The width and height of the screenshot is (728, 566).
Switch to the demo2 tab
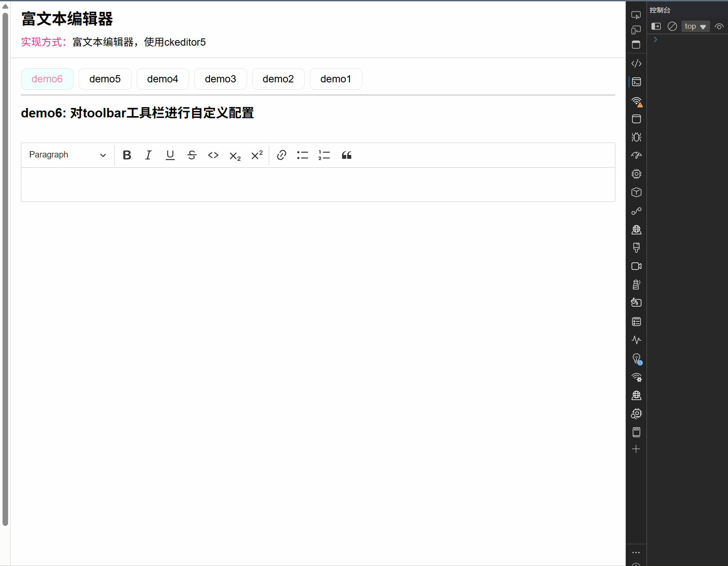pyautogui.click(x=278, y=79)
